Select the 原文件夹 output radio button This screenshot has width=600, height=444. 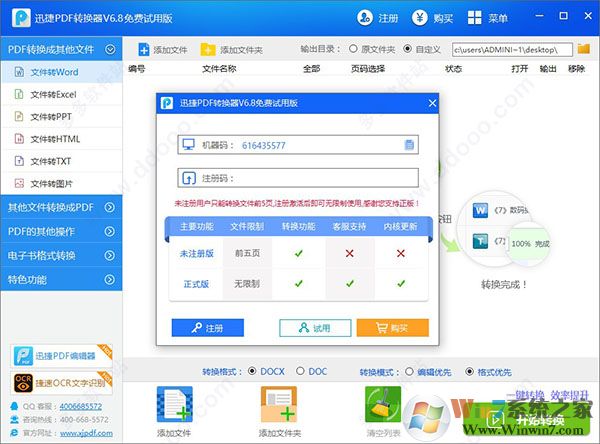point(353,49)
